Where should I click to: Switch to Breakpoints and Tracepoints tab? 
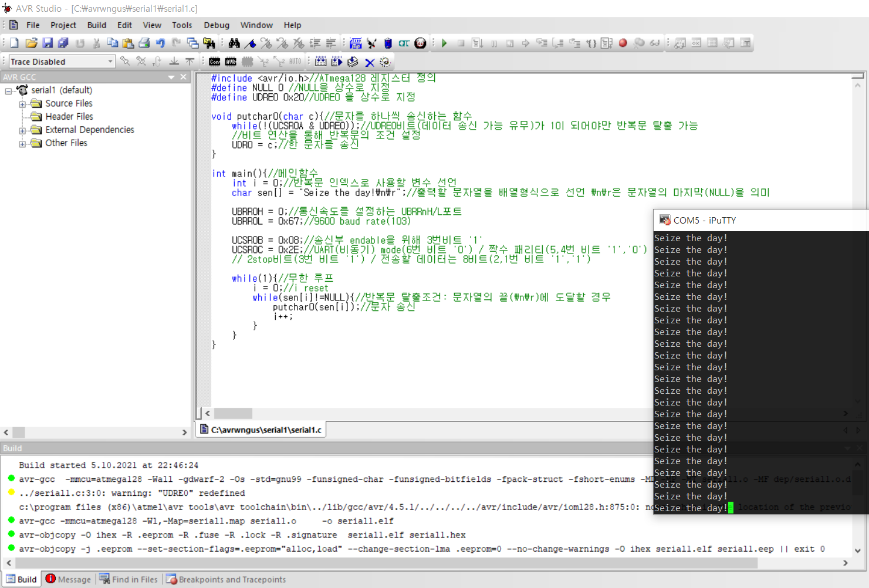click(x=226, y=579)
